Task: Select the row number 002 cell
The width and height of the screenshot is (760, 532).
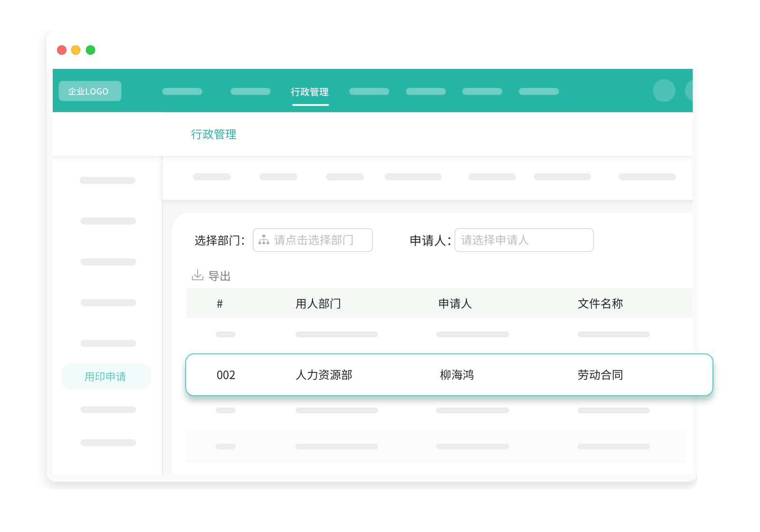Action: click(226, 375)
